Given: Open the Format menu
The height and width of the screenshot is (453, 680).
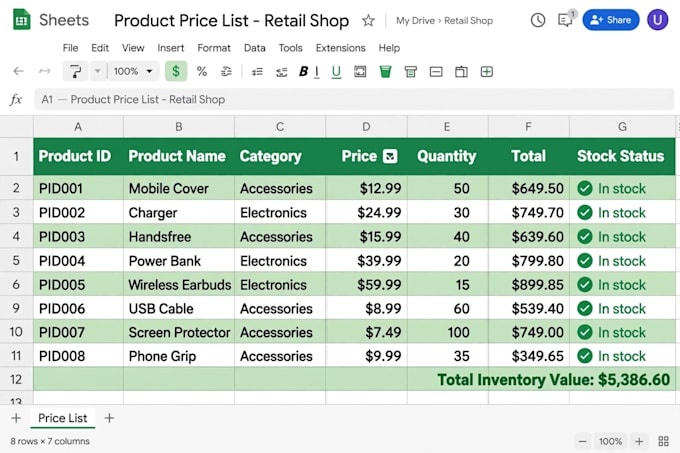Looking at the screenshot, I should 214,48.
